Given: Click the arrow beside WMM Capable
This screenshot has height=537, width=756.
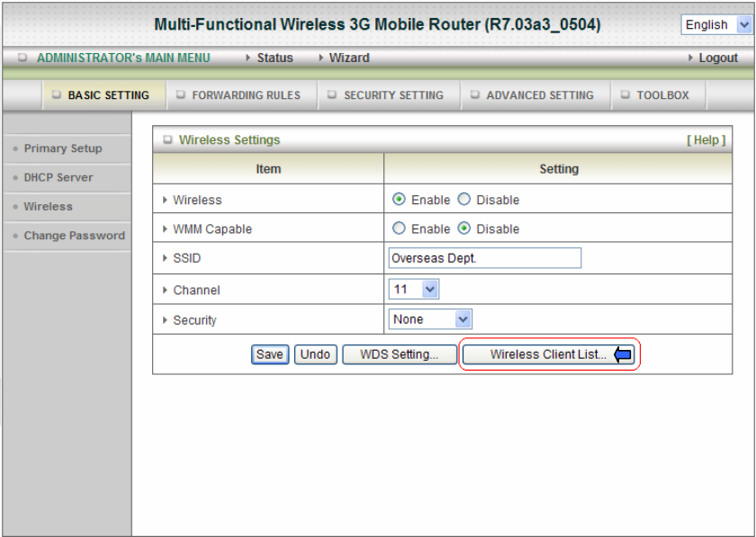Looking at the screenshot, I should [x=165, y=228].
